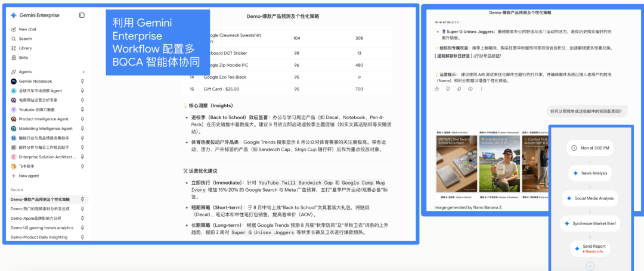
Task: Collapse the sidebar with the panel icon
Action: coord(82,15)
